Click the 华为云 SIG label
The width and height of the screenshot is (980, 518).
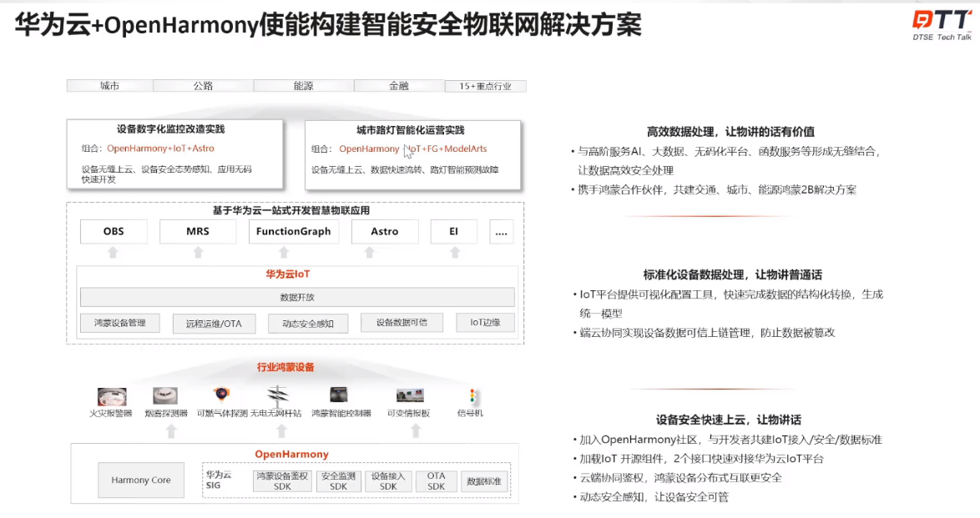219,480
